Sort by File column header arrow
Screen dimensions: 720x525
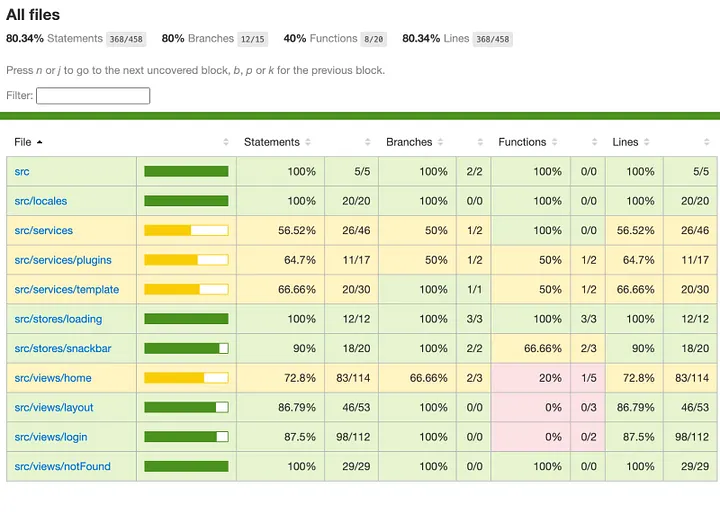39,142
